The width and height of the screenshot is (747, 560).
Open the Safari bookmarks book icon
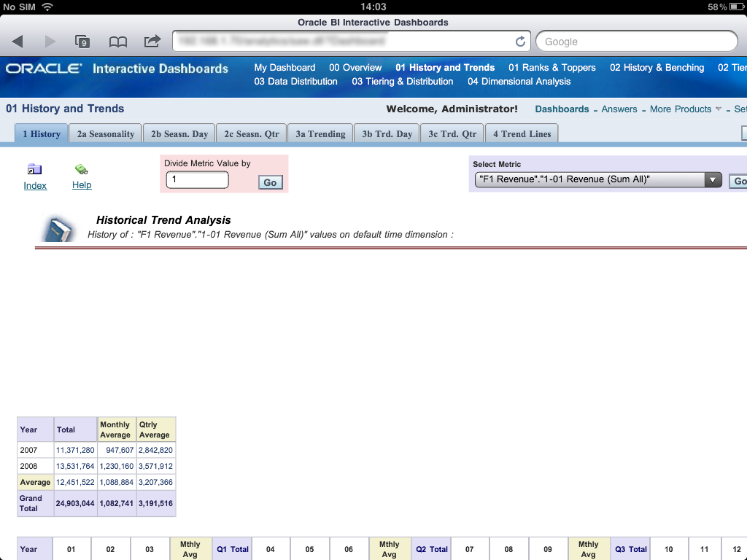(117, 42)
